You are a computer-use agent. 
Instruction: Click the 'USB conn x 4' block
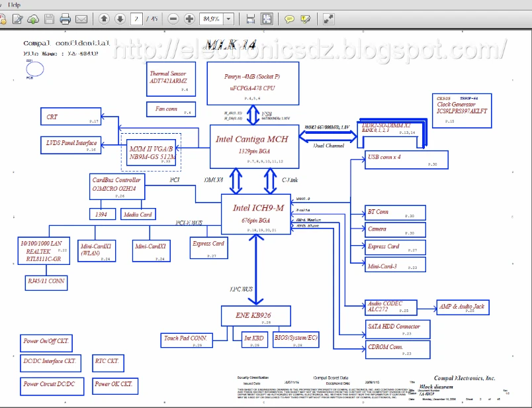(x=406, y=160)
